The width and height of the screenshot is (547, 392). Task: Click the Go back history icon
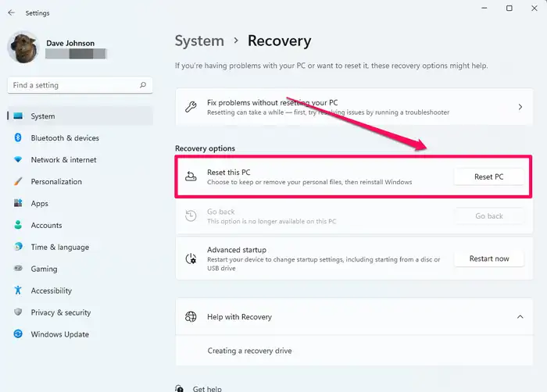(191, 216)
